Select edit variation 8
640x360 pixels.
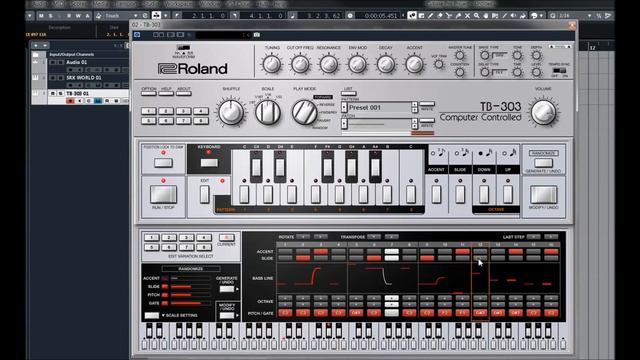(204, 247)
